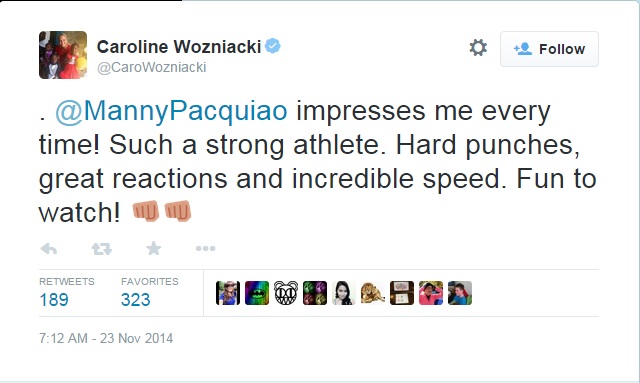
Task: Open the lion picture avatar
Action: coord(373,293)
